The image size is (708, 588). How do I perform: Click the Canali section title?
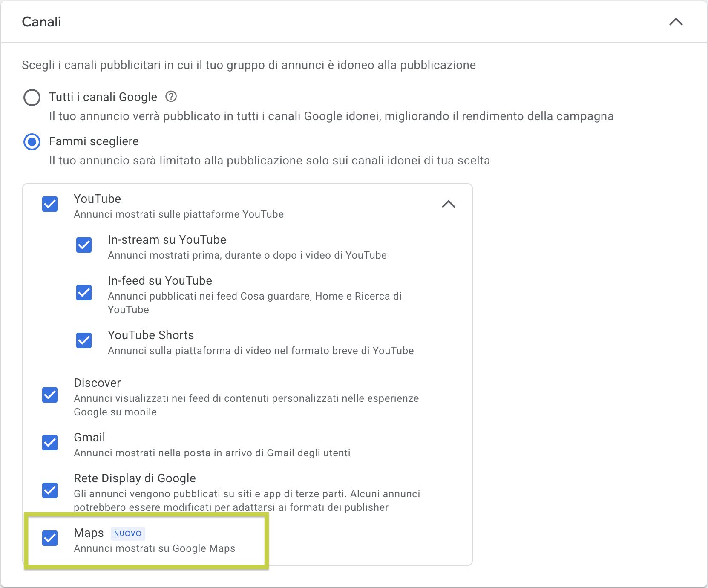coord(41,22)
